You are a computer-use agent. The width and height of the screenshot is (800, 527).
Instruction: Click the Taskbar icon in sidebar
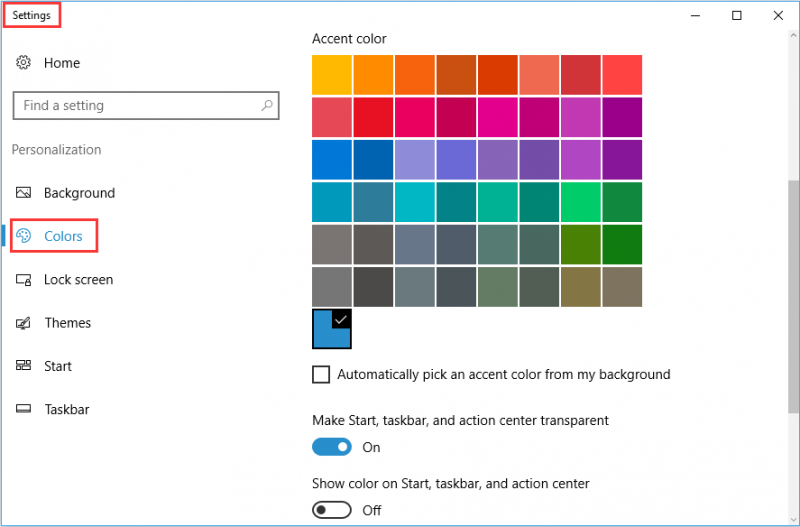coord(23,409)
